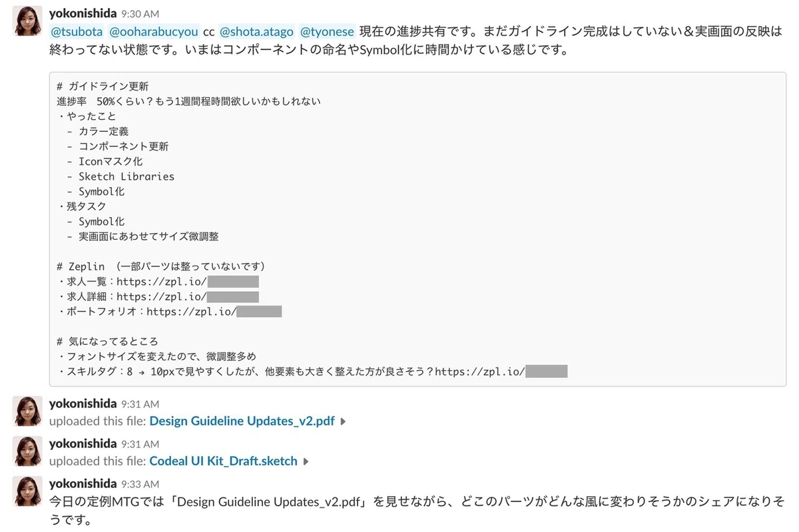This screenshot has height=532, width=799.
Task: Click the avatar on the 9:33 AM message
Action: pyautogui.click(x=28, y=491)
